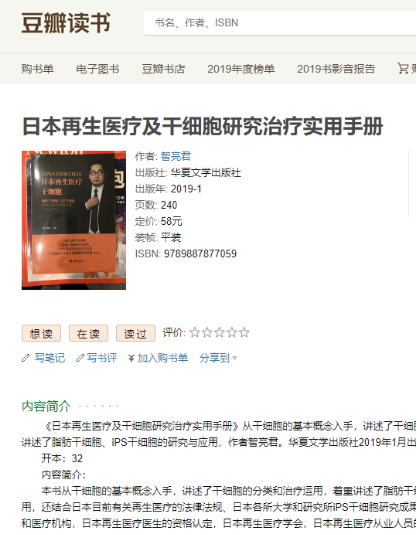Open the author link 智亮君
The width and height of the screenshot is (417, 535).
click(x=176, y=156)
